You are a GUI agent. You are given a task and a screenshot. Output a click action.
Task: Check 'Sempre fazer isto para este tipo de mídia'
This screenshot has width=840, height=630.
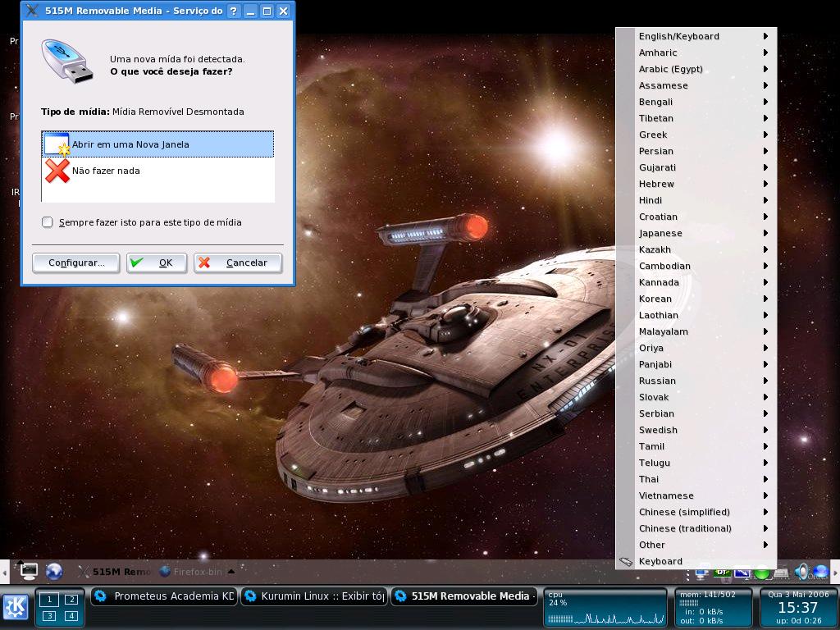47,222
